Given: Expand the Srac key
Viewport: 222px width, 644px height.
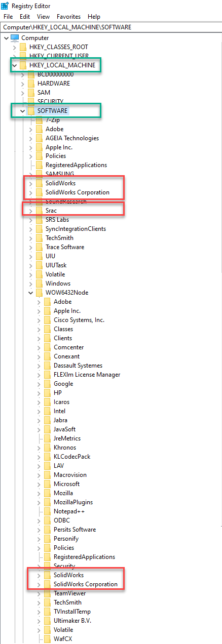Looking at the screenshot, I should pyautogui.click(x=31, y=211).
